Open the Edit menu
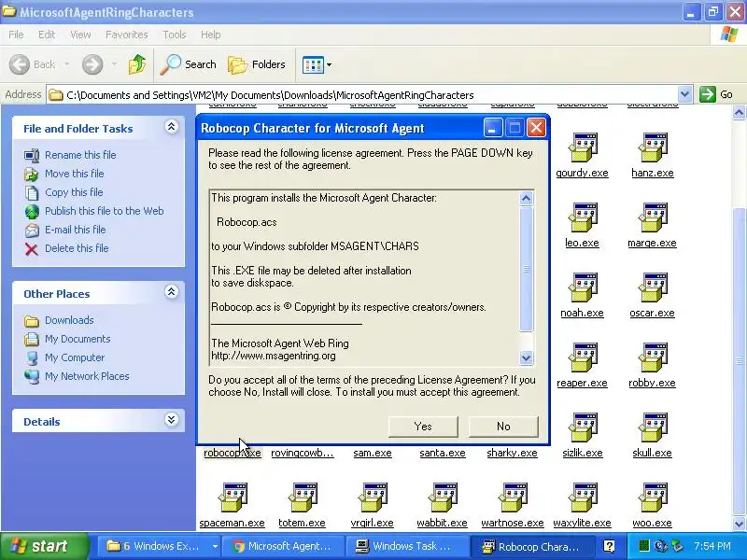This screenshot has height=560, width=747. click(47, 35)
